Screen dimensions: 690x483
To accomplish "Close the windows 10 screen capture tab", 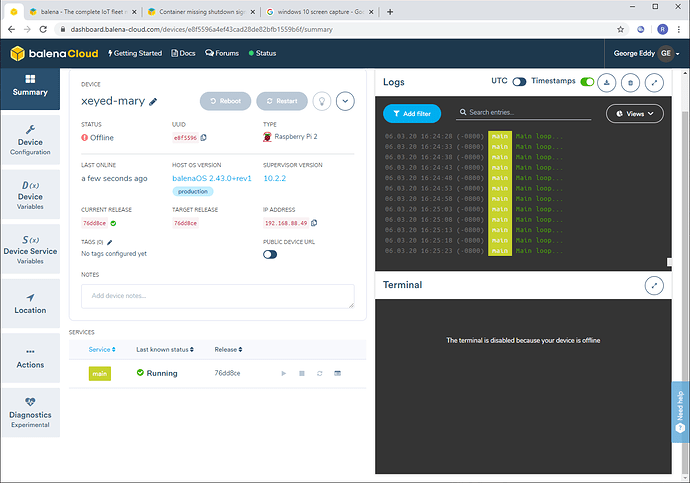I will pyautogui.click(x=371, y=12).
